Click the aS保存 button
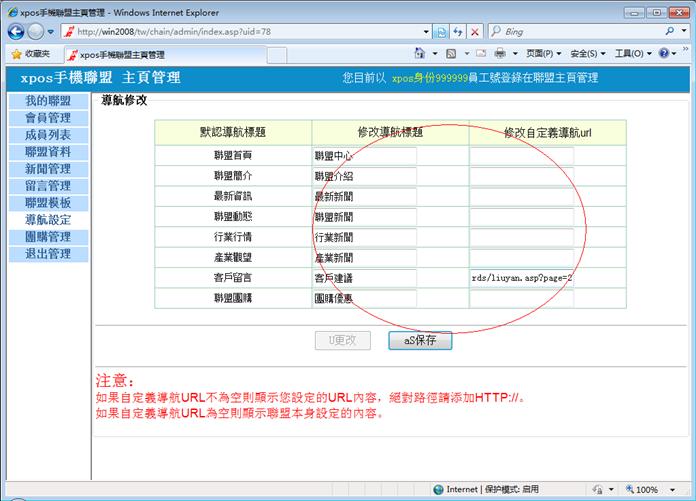The width and height of the screenshot is (696, 501). click(420, 340)
